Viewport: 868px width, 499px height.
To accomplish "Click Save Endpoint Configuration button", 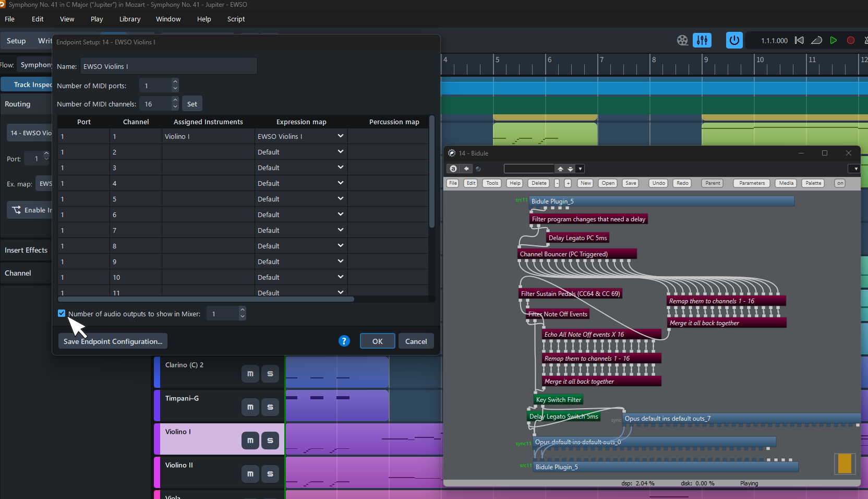I will (x=113, y=341).
